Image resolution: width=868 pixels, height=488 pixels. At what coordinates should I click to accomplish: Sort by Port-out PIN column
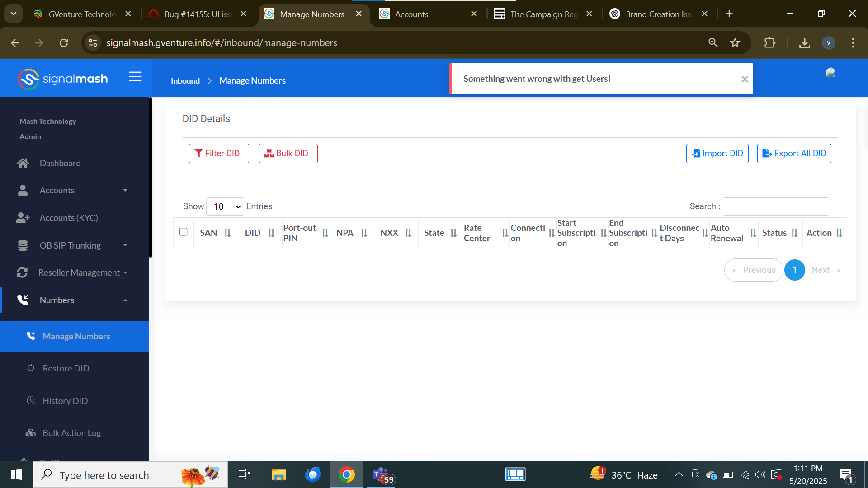click(x=325, y=233)
